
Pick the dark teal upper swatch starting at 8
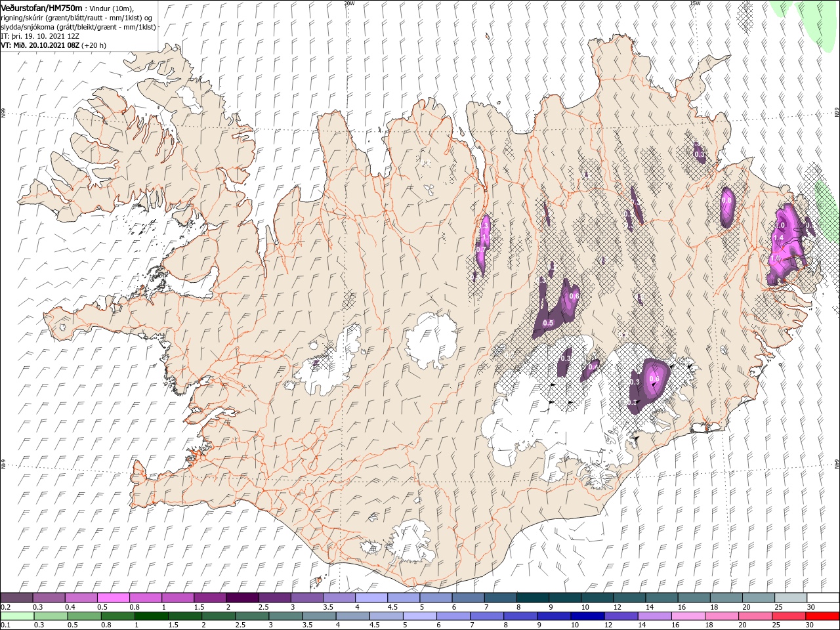pyautogui.click(x=532, y=598)
